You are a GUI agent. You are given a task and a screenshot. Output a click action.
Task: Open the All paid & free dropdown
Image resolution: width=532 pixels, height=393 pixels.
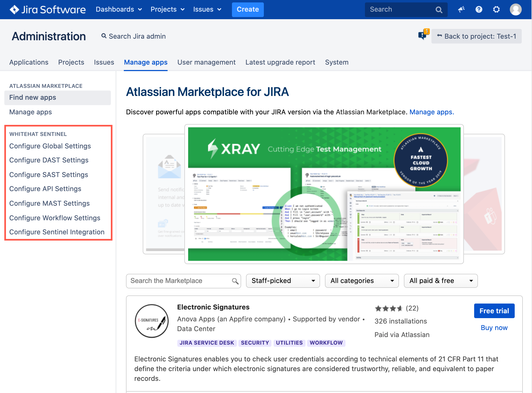[x=441, y=281]
